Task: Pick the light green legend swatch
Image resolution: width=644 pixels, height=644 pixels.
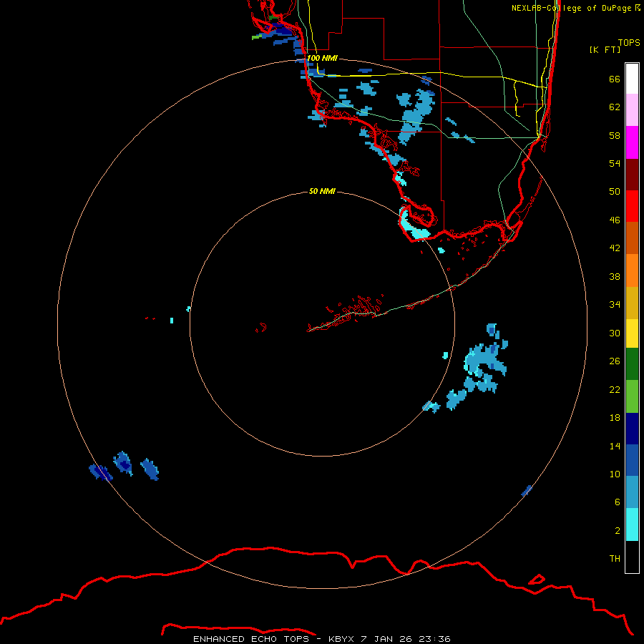Action: tap(632, 396)
